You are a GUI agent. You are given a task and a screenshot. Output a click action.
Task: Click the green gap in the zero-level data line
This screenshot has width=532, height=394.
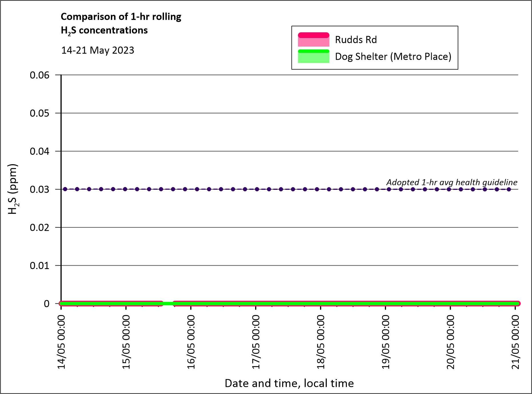pyautogui.click(x=168, y=304)
